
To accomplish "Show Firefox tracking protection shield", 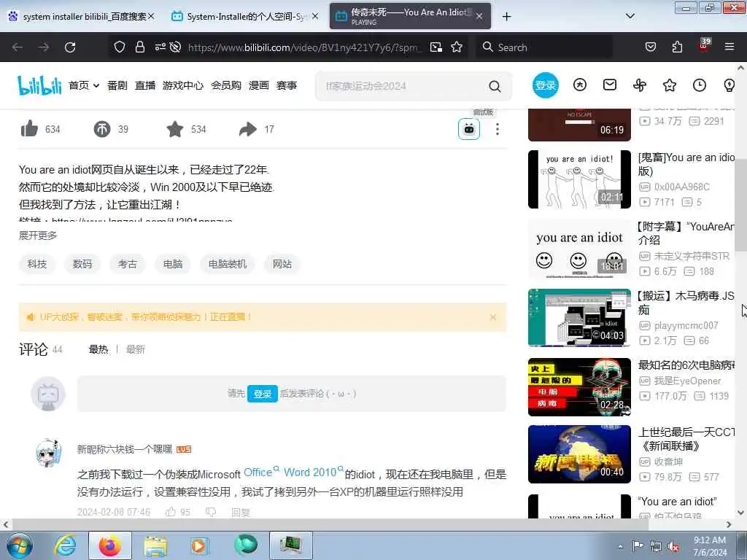I will click(120, 47).
